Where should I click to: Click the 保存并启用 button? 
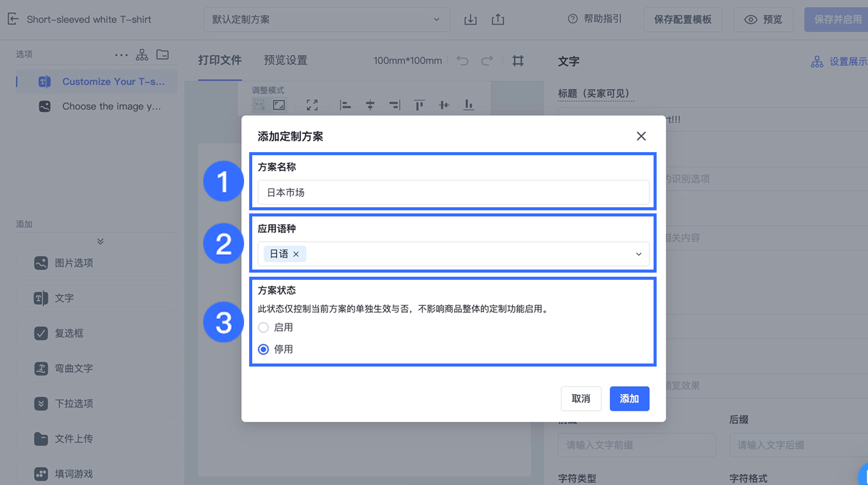[836, 19]
